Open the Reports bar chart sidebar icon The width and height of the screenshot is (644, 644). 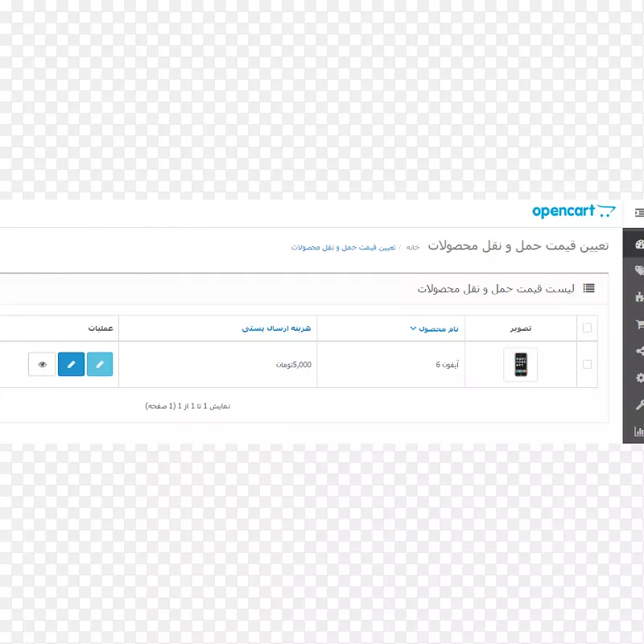tap(639, 431)
